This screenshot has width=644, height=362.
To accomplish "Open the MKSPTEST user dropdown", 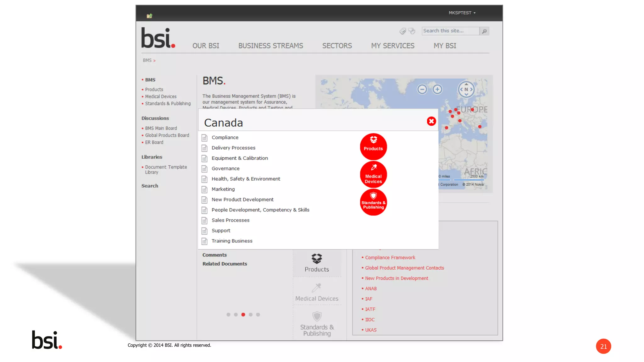I will click(462, 13).
